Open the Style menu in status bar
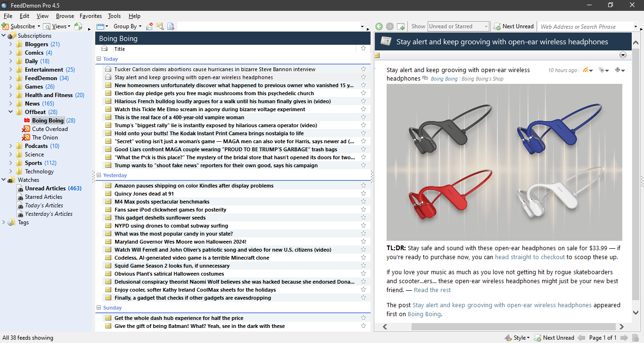644x343 pixels. coord(517,338)
